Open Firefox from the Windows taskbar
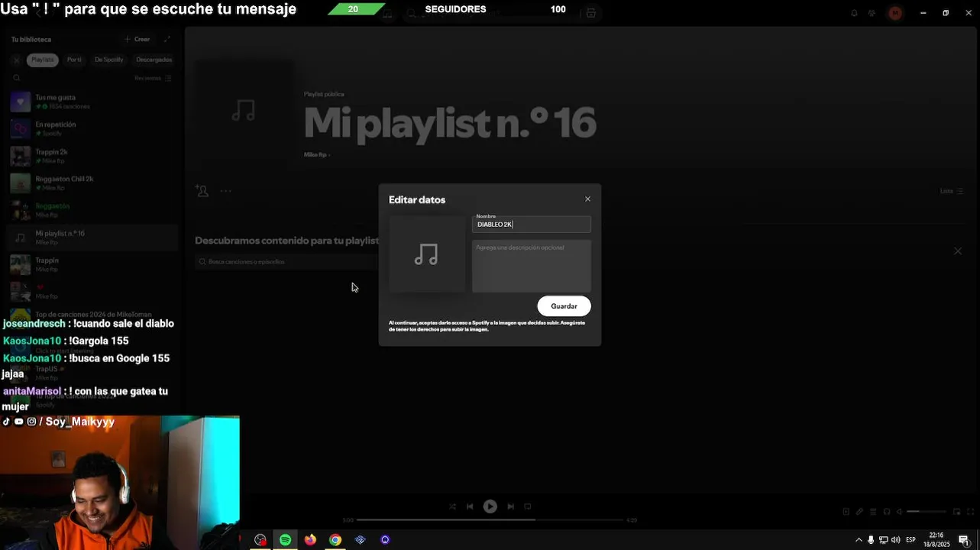The height and width of the screenshot is (550, 980). [x=310, y=539]
